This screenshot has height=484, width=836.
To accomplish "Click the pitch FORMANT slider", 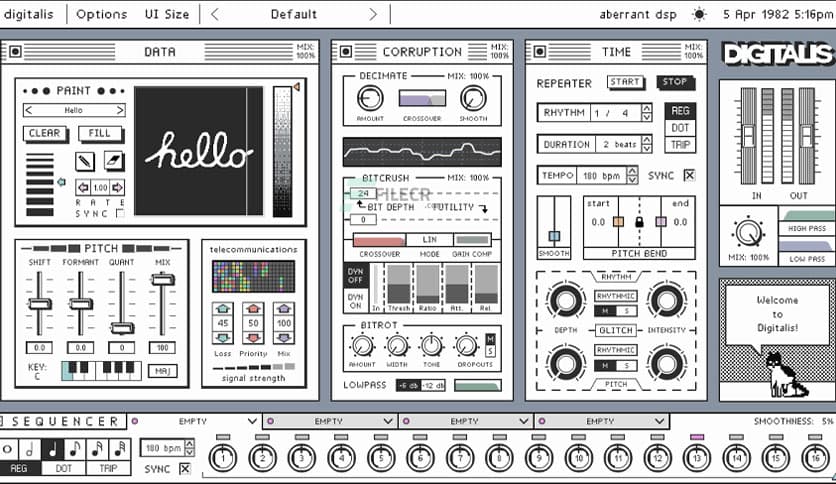I will coord(81,303).
